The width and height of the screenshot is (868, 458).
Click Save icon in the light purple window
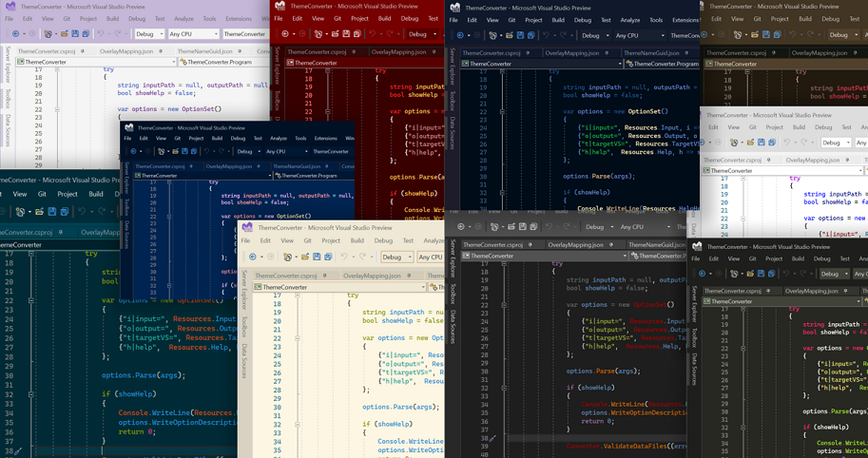[x=75, y=34]
